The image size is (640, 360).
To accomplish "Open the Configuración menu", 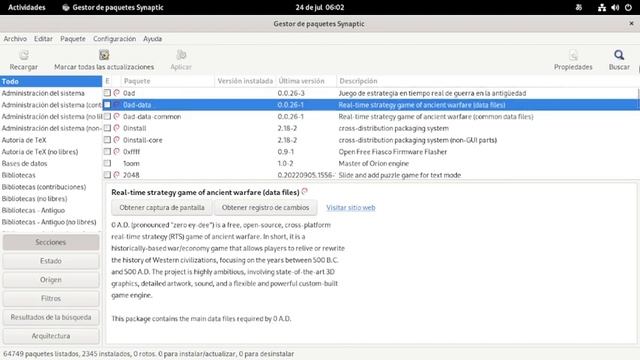I will click(x=114, y=39).
